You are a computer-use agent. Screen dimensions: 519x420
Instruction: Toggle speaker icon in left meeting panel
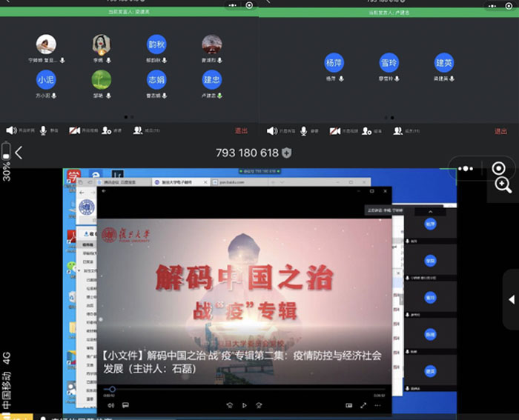pyautogui.click(x=11, y=130)
